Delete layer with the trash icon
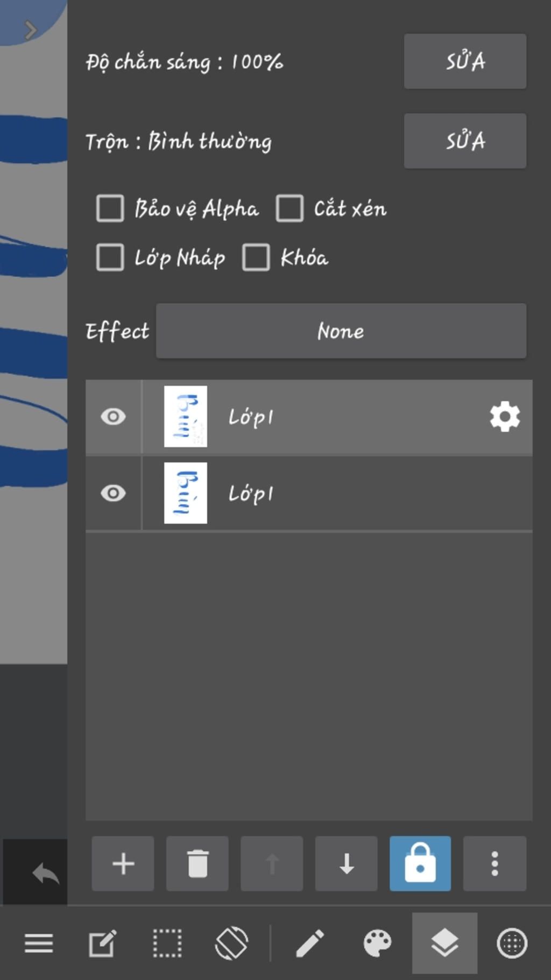This screenshot has height=980, width=551. tap(197, 864)
